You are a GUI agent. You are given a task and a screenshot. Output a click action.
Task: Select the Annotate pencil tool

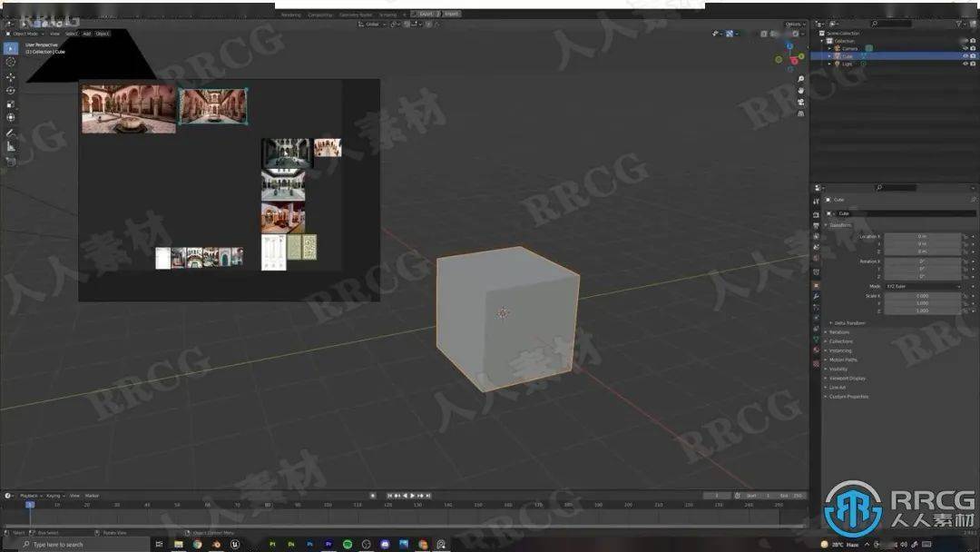11,133
